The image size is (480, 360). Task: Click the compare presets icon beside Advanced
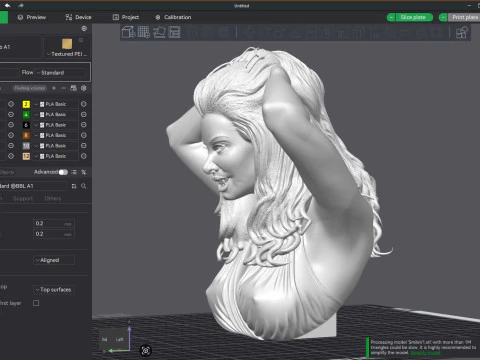(84, 172)
